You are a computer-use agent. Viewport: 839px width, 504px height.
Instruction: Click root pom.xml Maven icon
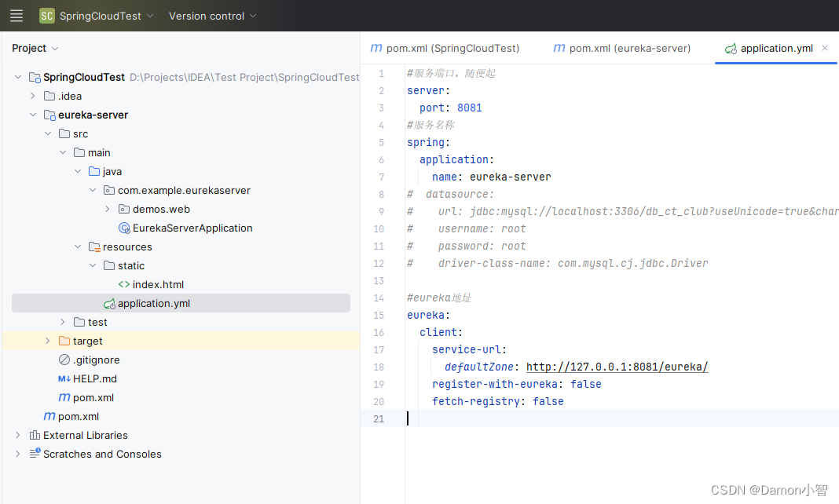(x=49, y=416)
